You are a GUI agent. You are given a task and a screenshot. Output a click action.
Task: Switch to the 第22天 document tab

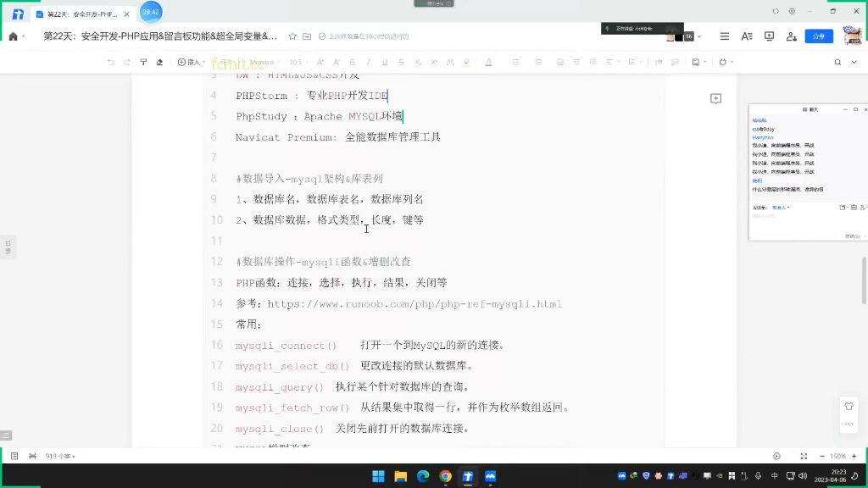point(83,14)
